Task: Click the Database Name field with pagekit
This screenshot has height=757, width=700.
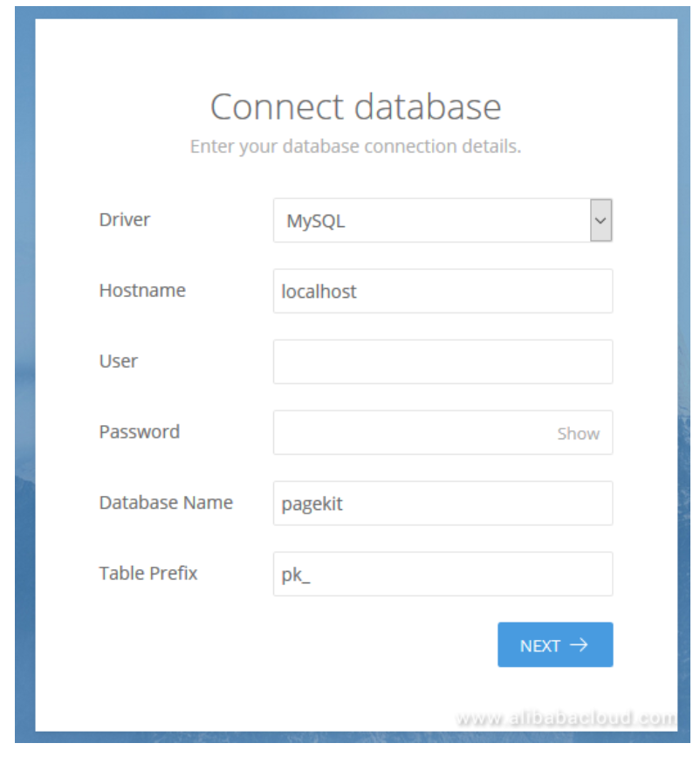Action: pyautogui.click(x=443, y=504)
